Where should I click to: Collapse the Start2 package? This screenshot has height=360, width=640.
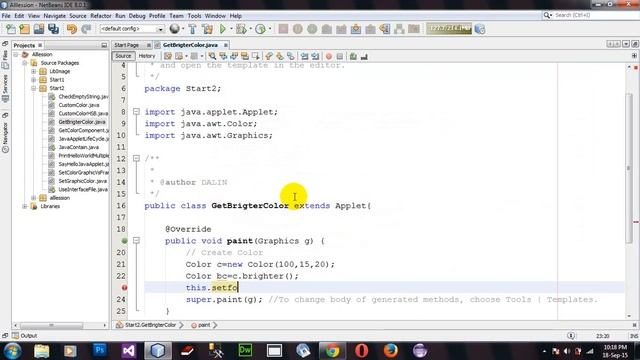click(x=34, y=88)
